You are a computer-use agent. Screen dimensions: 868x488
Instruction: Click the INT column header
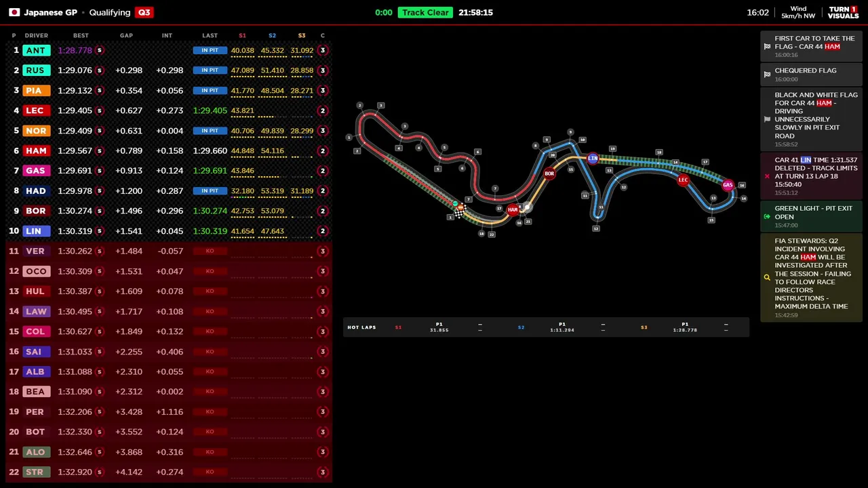(167, 35)
